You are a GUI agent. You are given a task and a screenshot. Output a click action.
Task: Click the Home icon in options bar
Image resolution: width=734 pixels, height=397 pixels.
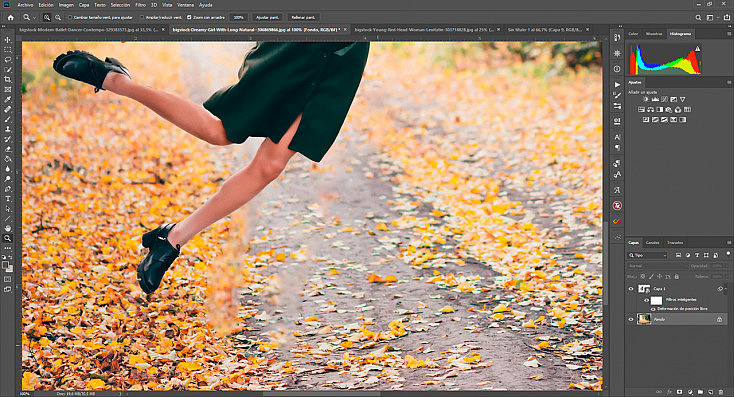click(10, 17)
